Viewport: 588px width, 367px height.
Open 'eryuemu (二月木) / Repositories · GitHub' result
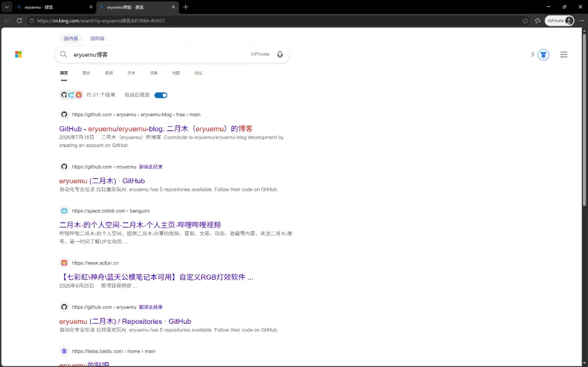(125, 321)
